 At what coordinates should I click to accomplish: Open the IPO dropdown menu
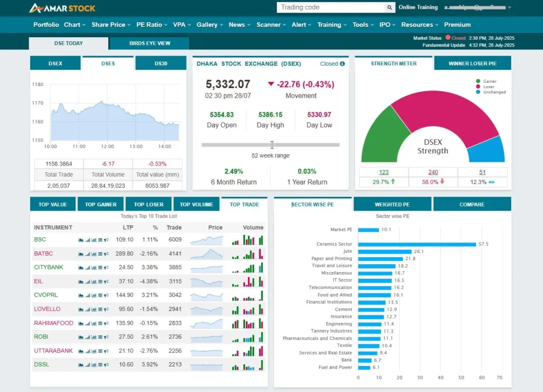[387, 24]
